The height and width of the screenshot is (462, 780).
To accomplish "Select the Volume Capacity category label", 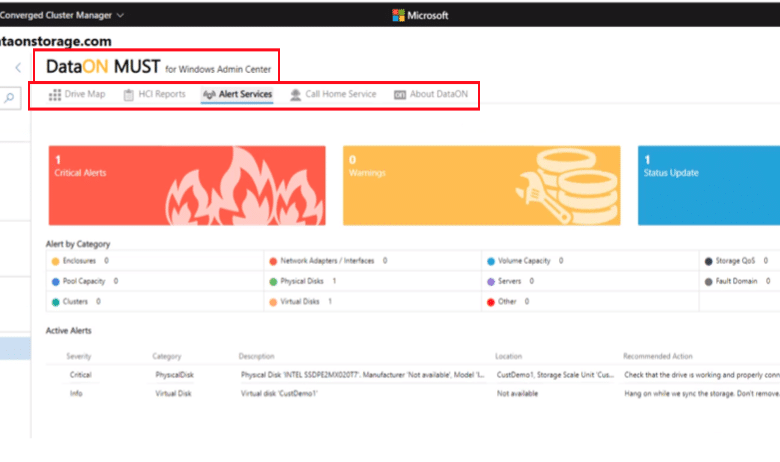I will [x=524, y=261].
